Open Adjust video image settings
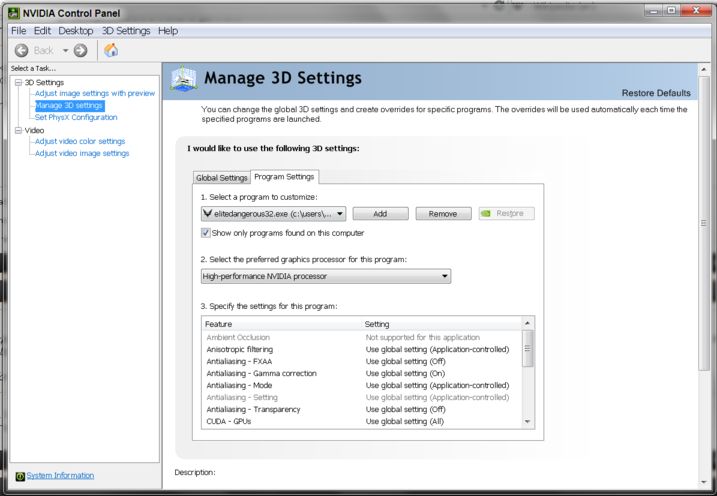The width and height of the screenshot is (717, 496). pos(82,153)
